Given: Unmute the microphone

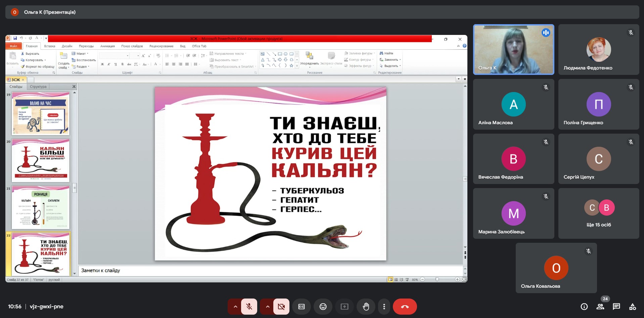Looking at the screenshot, I should (249, 307).
